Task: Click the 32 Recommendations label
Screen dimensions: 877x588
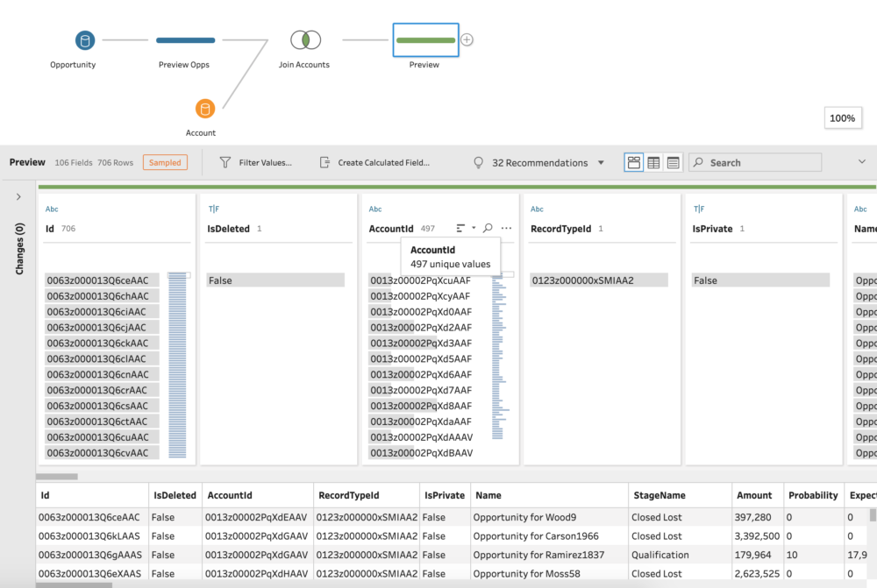Action: tap(539, 163)
